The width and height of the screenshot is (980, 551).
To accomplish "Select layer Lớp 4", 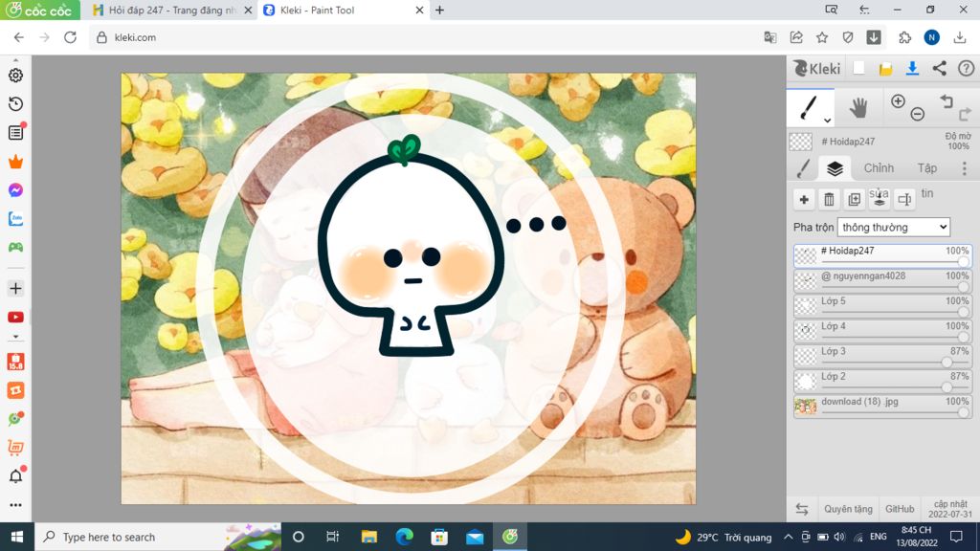I will (x=882, y=330).
